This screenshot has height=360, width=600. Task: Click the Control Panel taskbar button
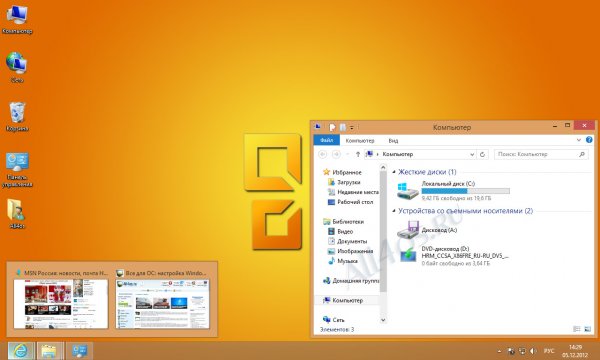80,350
